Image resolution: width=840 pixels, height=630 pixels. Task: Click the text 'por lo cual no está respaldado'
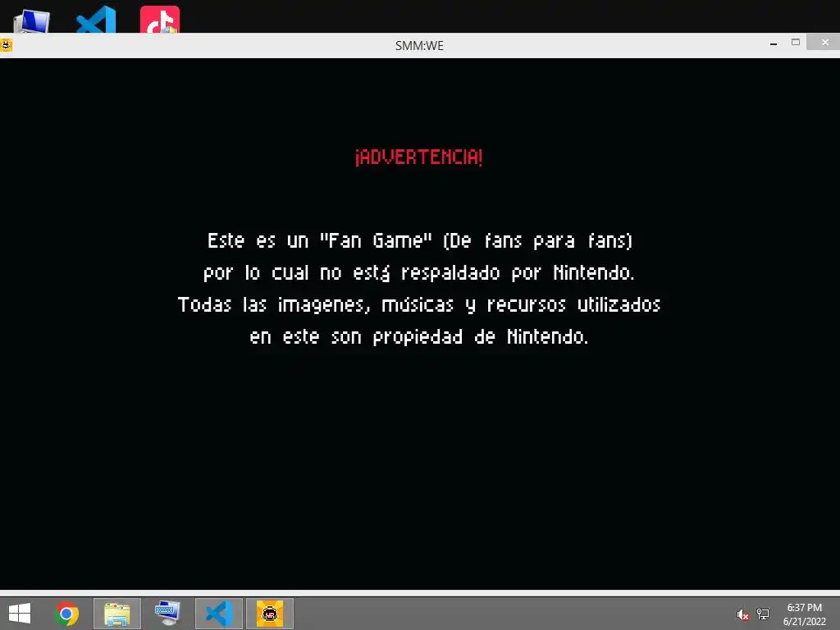(x=351, y=272)
